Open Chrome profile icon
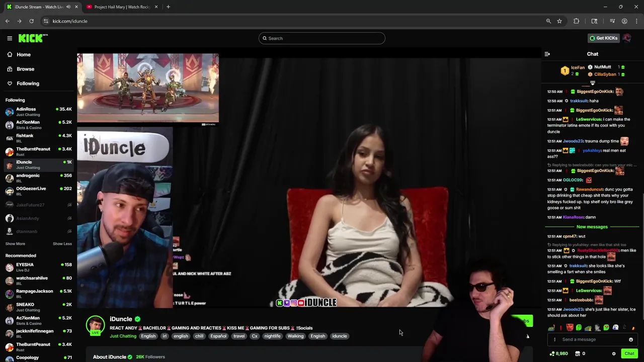Image resolution: width=644 pixels, height=362 pixels. point(624,21)
